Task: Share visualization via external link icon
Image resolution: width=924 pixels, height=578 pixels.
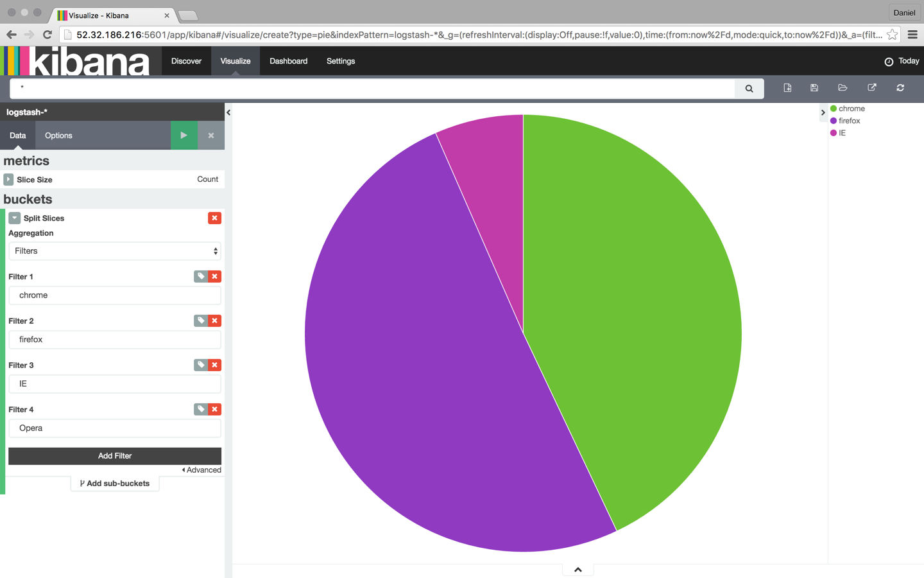Action: pyautogui.click(x=871, y=88)
